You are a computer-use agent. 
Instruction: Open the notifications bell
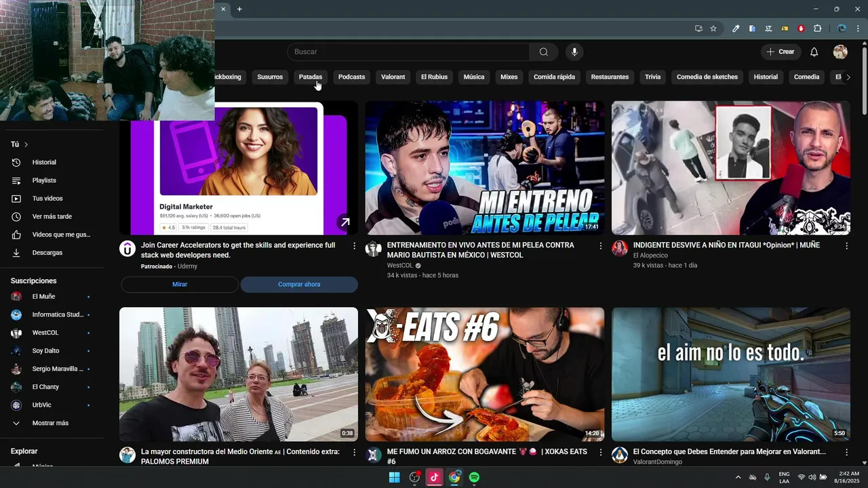tap(814, 52)
